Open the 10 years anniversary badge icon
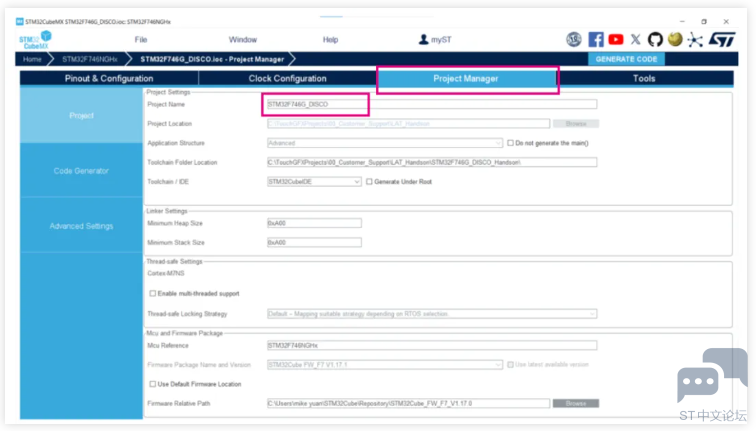This screenshot has width=756, height=431. click(x=574, y=40)
